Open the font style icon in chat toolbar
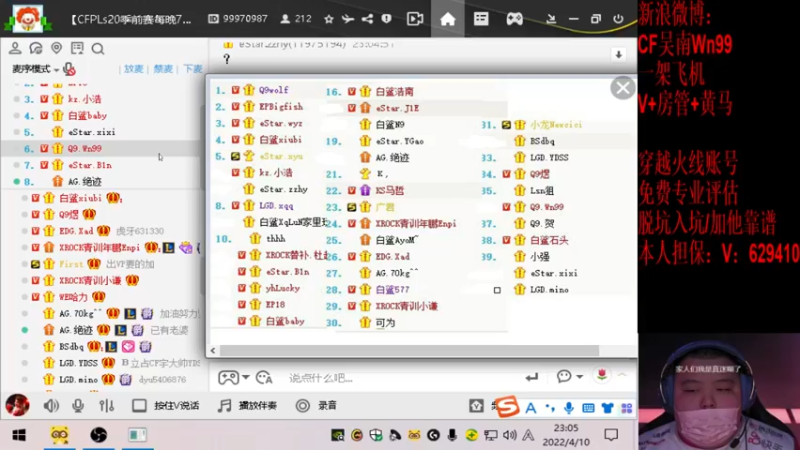The width and height of the screenshot is (800, 450). 264,378
